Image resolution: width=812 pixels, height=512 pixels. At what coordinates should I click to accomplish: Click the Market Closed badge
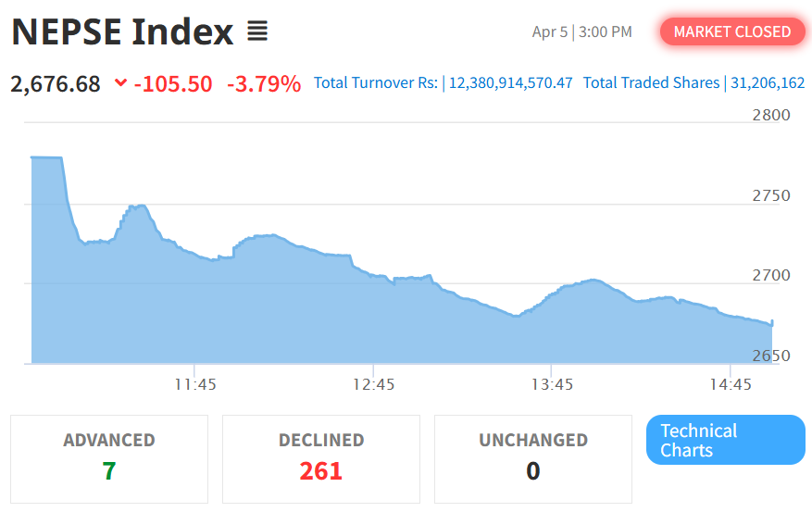(x=732, y=31)
